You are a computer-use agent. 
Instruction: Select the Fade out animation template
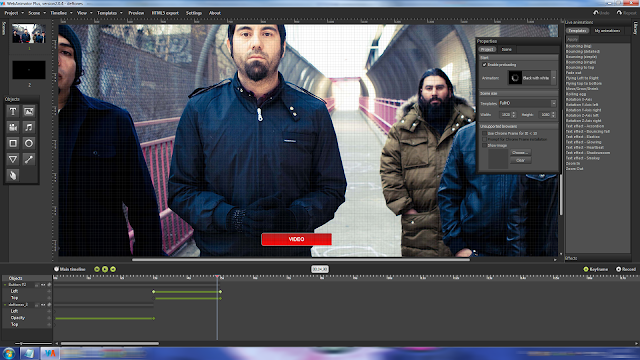(x=573, y=73)
